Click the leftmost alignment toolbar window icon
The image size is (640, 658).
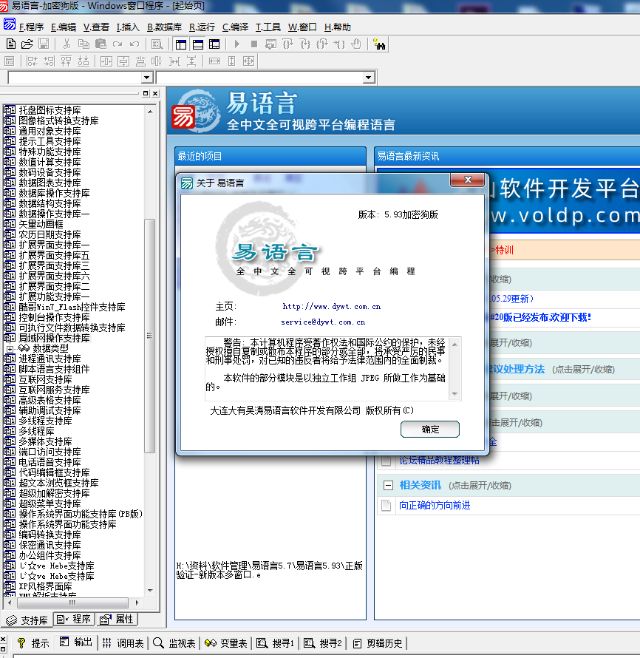click(x=9, y=61)
